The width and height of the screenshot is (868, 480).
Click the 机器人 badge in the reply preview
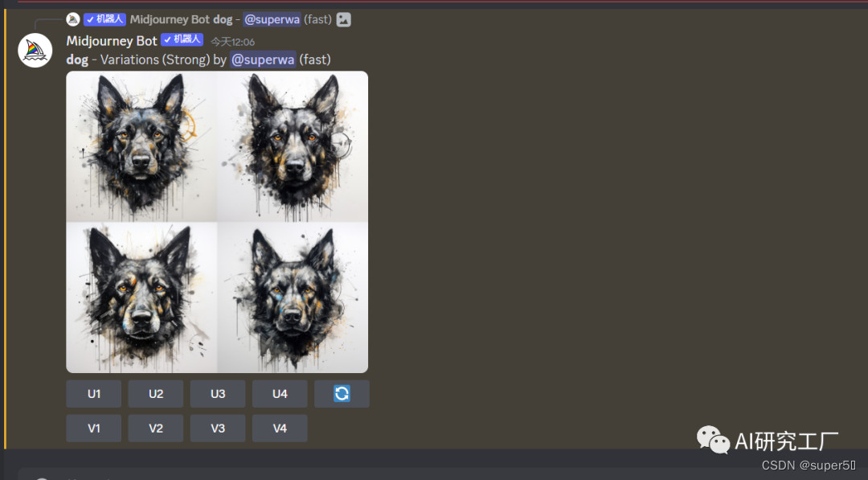click(x=104, y=19)
